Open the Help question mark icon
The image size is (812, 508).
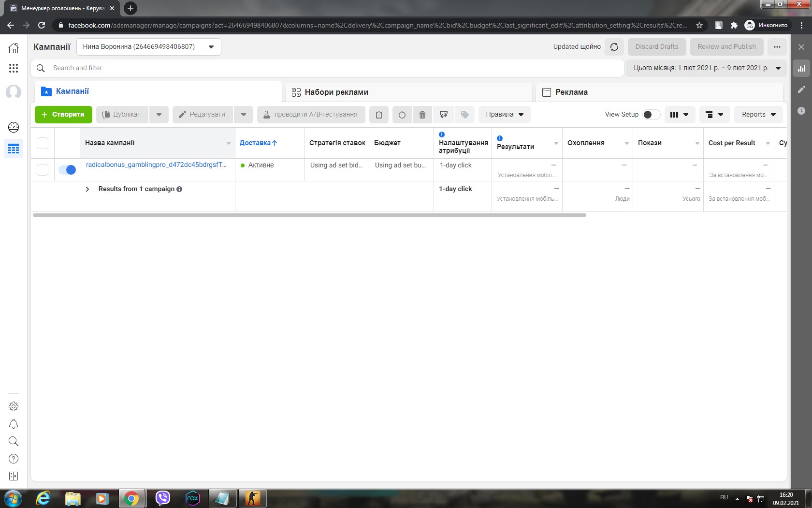coord(14,459)
